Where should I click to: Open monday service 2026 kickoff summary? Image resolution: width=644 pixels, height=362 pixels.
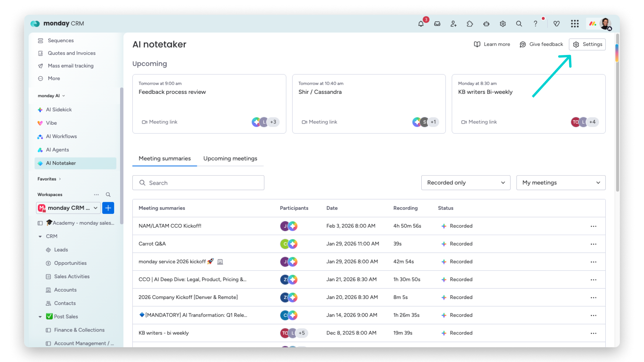click(172, 261)
